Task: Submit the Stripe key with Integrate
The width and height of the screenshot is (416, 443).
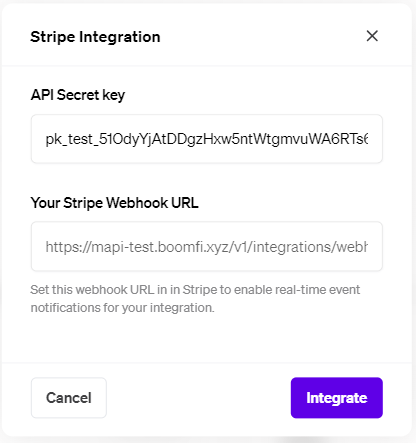Action: coord(337,398)
